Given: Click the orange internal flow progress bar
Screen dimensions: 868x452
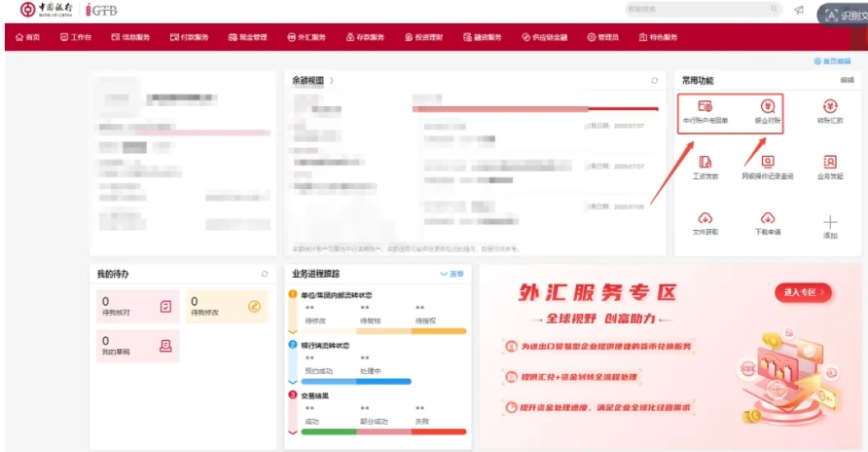Looking at the screenshot, I should coord(383,331).
